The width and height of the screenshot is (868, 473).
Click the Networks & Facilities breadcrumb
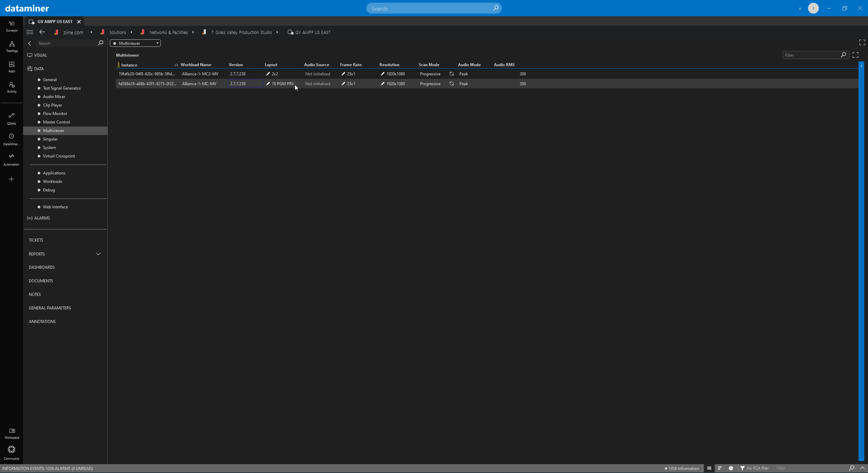169,32
